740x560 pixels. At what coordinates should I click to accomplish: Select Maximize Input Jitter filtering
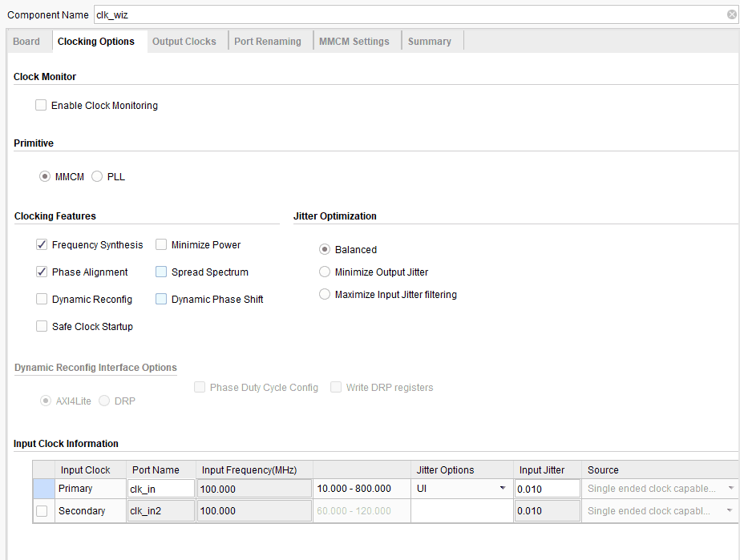tap(325, 295)
